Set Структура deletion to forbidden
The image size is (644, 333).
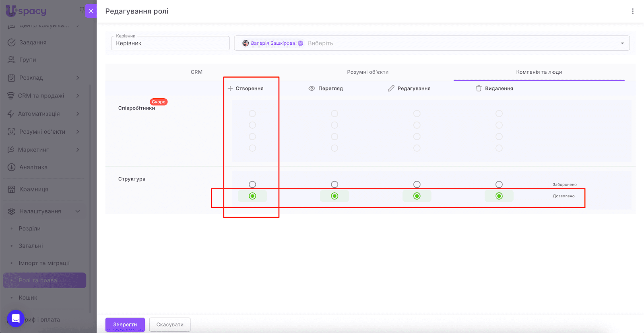(x=499, y=184)
